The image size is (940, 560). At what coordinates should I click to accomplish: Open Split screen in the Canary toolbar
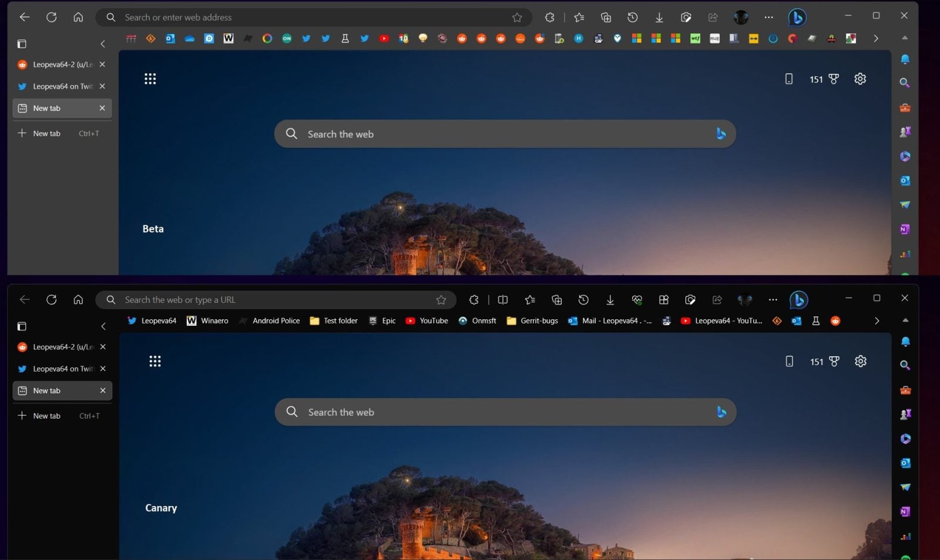[x=503, y=300]
